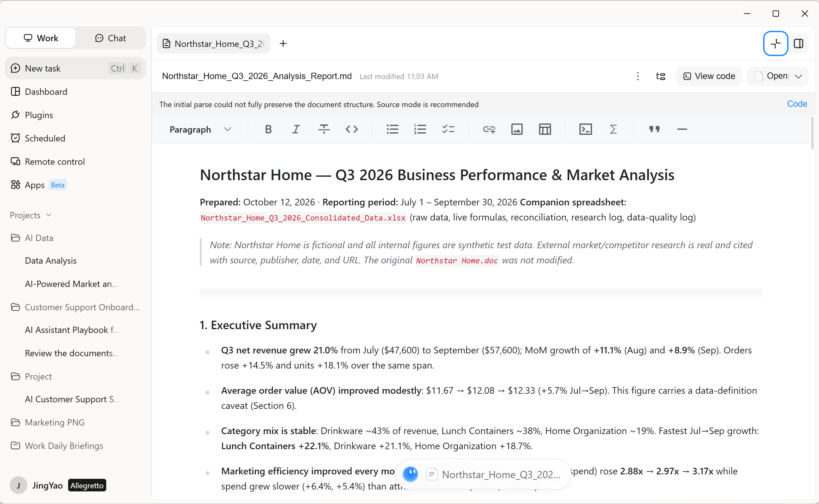The width and height of the screenshot is (819, 504).
Task: Click the Code link in the banner
Action: tap(797, 104)
